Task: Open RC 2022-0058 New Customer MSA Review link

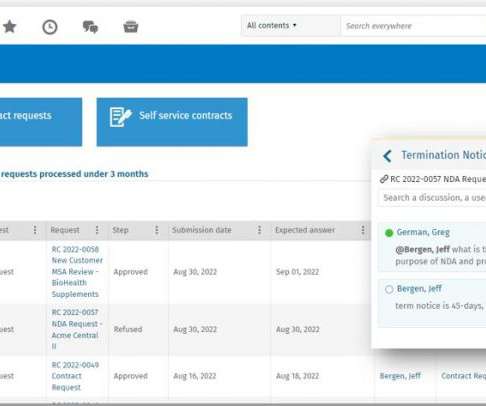Action: pyautogui.click(x=77, y=272)
